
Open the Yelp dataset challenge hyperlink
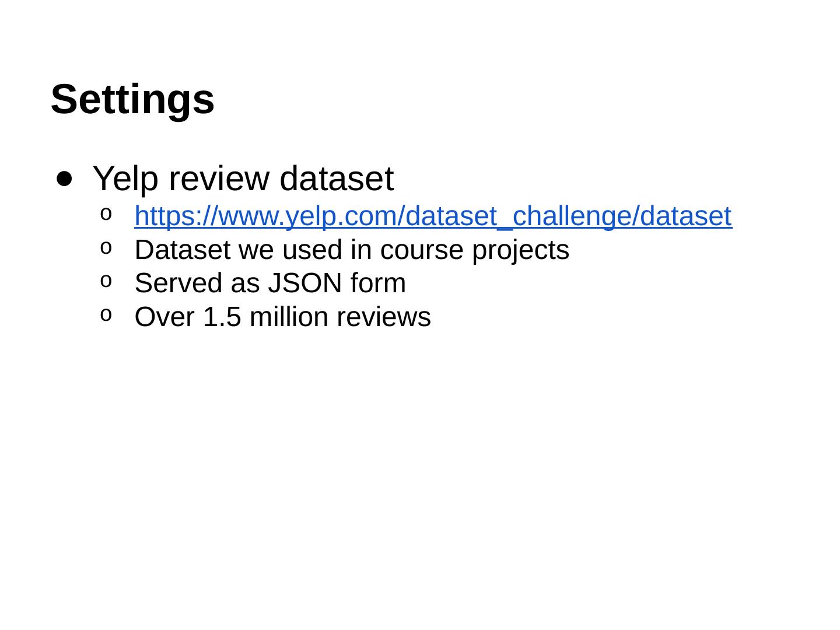point(433,216)
